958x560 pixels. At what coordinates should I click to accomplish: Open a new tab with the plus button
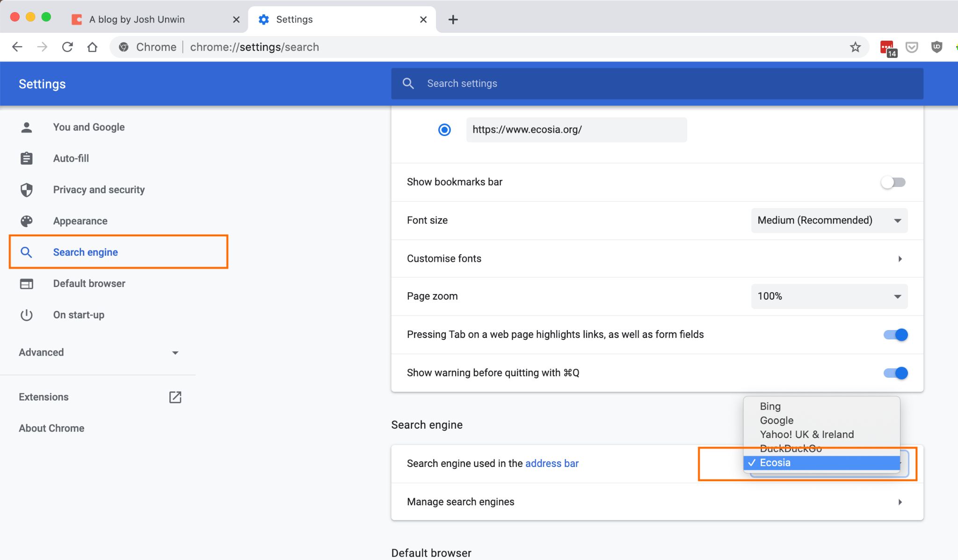pos(453,19)
